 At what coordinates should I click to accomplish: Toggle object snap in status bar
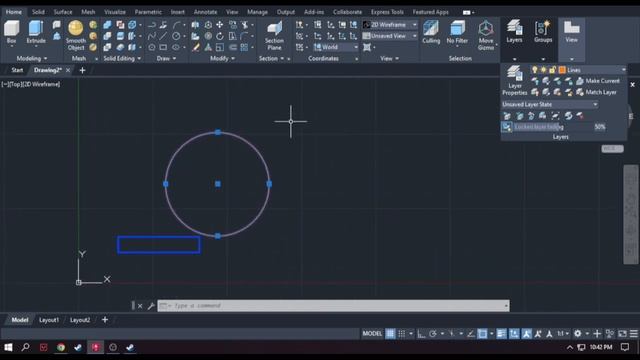pos(482,334)
